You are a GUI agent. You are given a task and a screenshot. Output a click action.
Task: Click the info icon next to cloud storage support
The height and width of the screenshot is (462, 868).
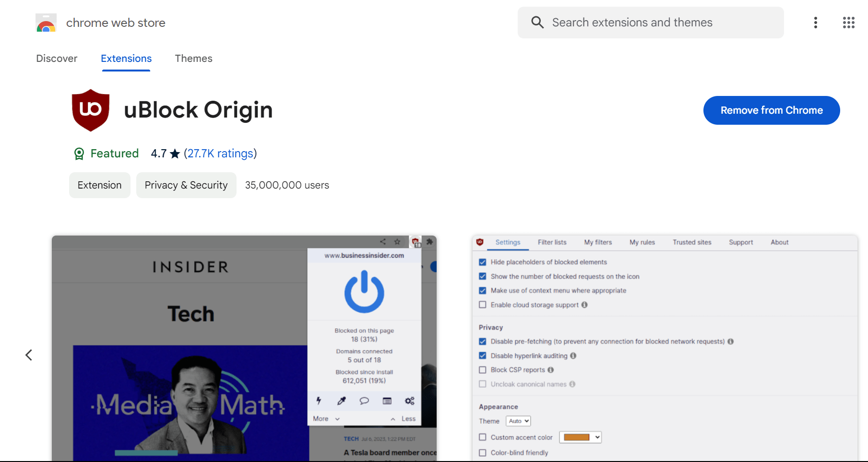tap(584, 305)
